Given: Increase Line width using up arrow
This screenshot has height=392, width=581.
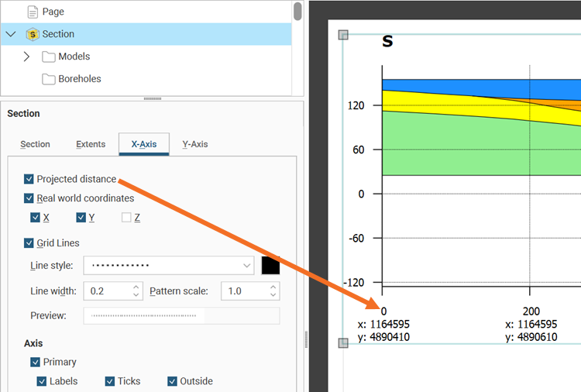Looking at the screenshot, I should tap(136, 286).
